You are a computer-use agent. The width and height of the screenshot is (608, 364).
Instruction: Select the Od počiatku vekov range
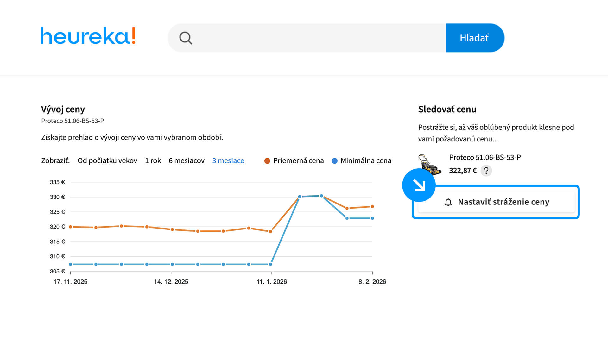[x=107, y=161]
